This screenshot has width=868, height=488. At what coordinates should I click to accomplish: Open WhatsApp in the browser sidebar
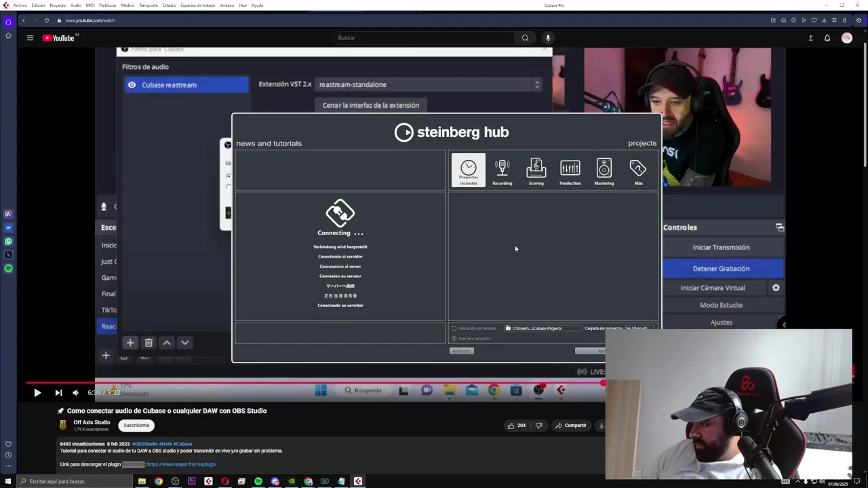8,241
